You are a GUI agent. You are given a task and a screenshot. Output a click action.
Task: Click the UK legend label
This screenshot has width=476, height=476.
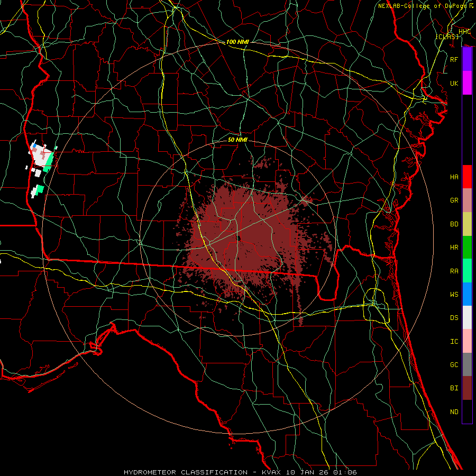click(x=454, y=83)
